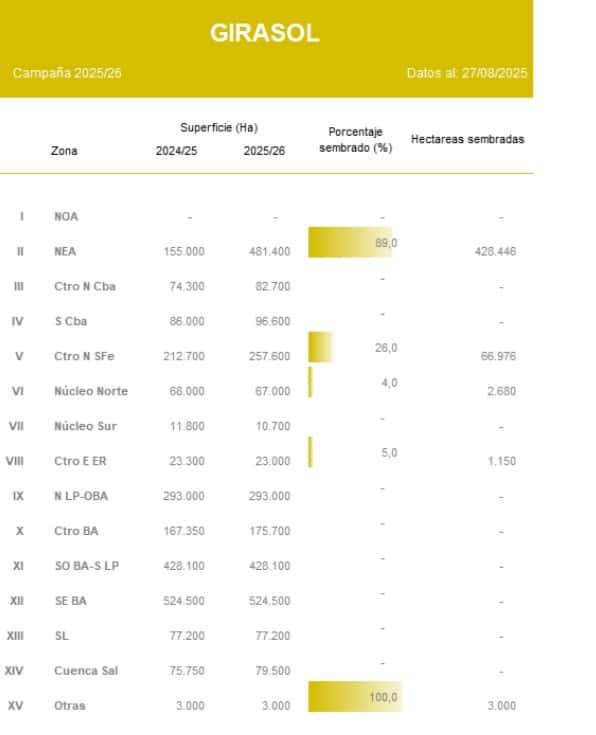Select the SO BA-S LP zone name
596x735 pixels.
(x=87, y=566)
